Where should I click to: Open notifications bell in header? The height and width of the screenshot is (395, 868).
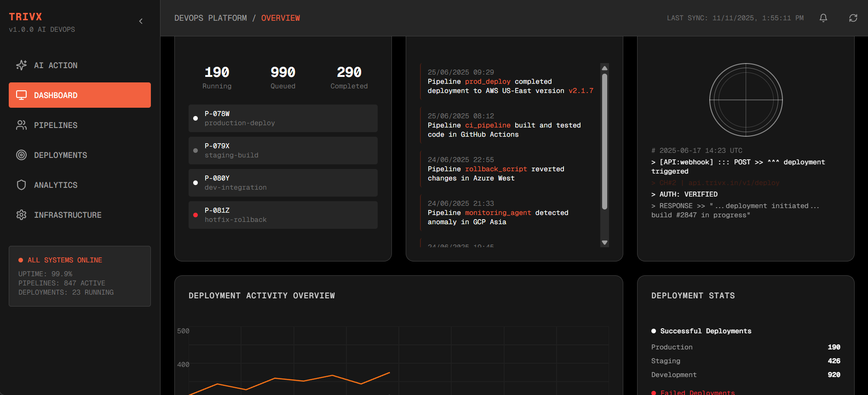(x=823, y=18)
